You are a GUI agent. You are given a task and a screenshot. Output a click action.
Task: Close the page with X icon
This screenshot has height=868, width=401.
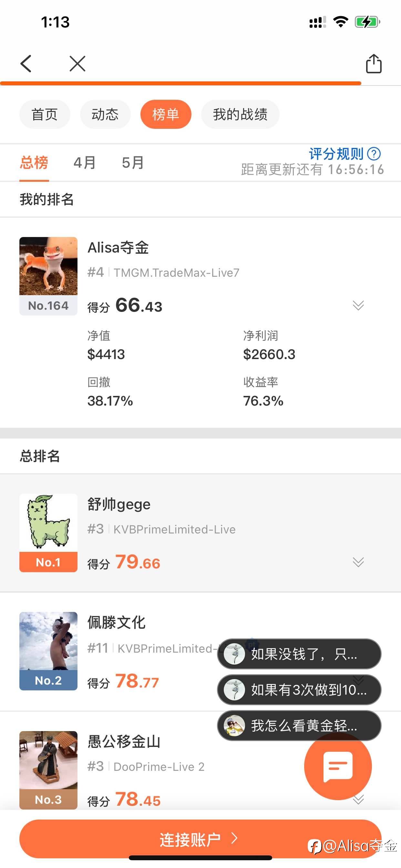[x=77, y=63]
